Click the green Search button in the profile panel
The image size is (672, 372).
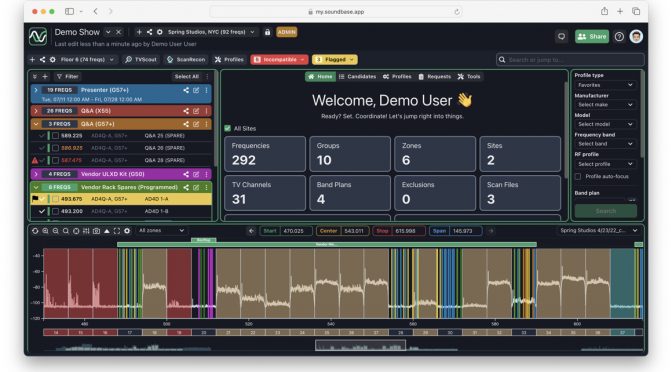pyautogui.click(x=606, y=211)
